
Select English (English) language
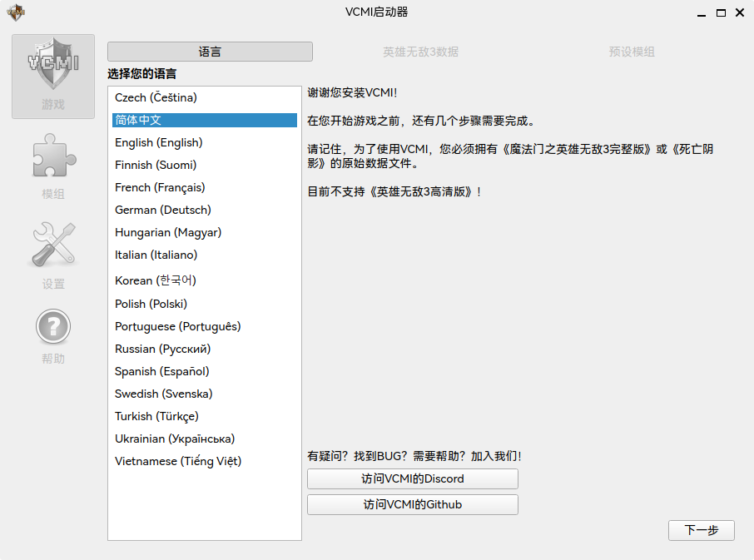205,143
